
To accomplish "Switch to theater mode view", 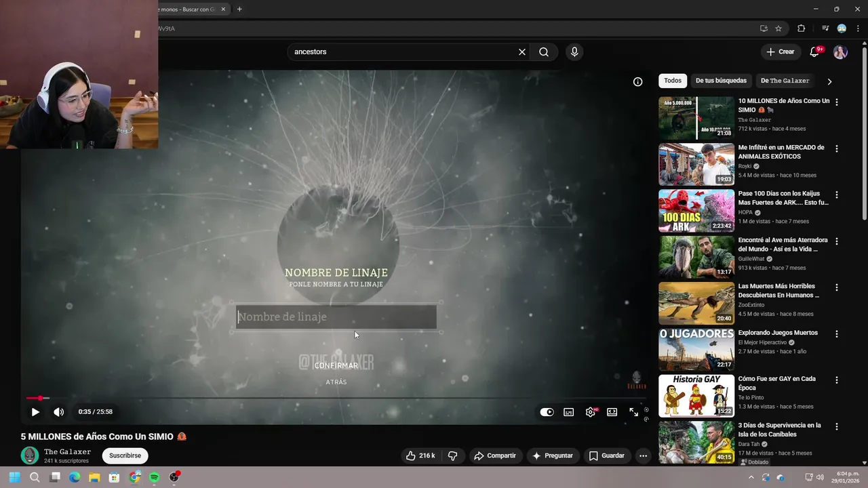I will (x=612, y=412).
